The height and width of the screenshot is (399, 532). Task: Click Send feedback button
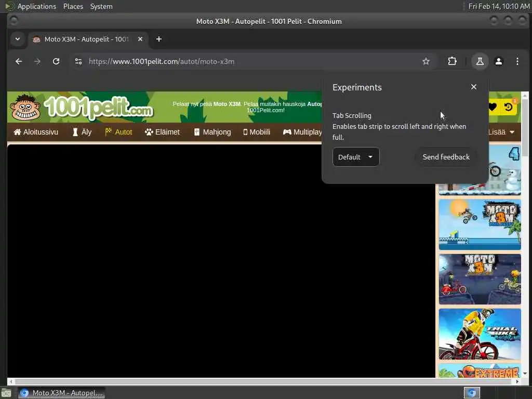(446, 157)
